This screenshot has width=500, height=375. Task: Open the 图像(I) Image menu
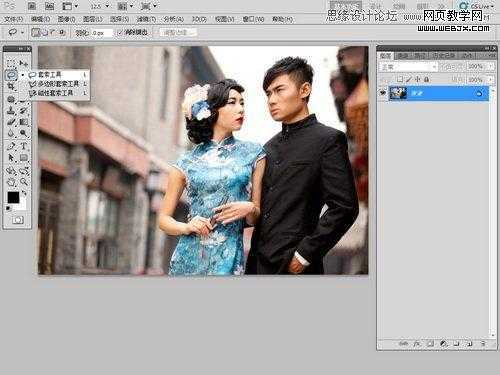coord(66,19)
